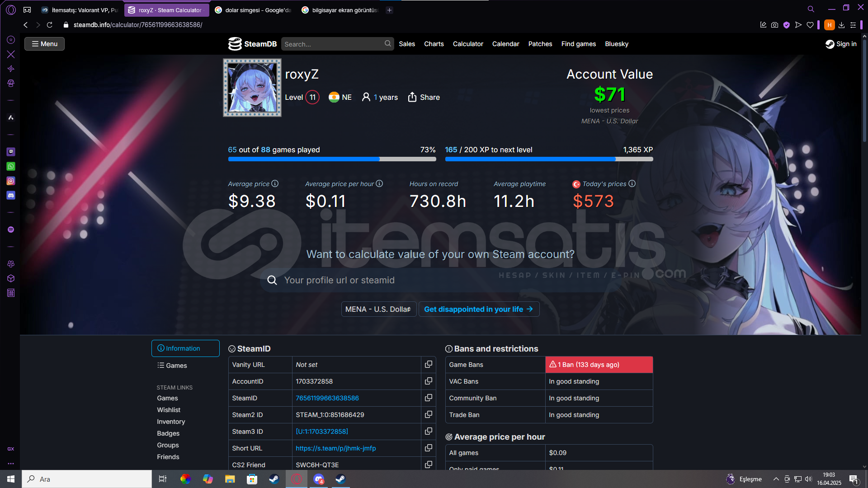Switch to bilgisayar ekran görüntüsü tab

click(x=340, y=10)
